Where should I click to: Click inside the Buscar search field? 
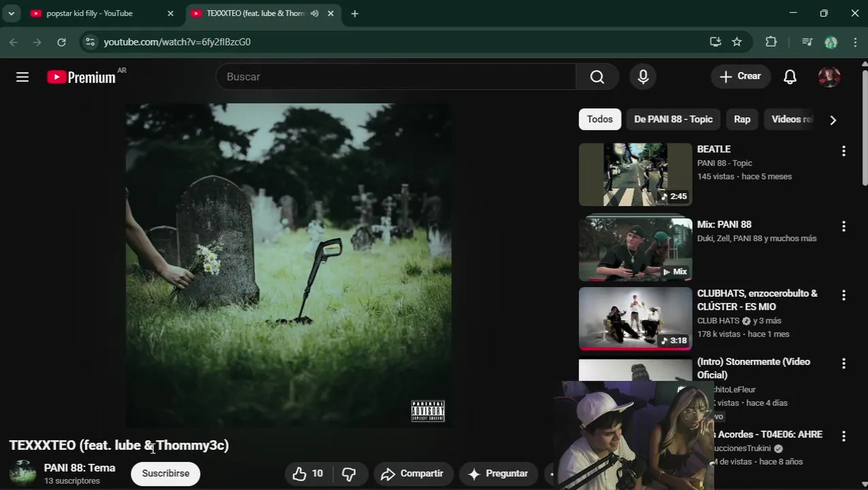tap(396, 77)
